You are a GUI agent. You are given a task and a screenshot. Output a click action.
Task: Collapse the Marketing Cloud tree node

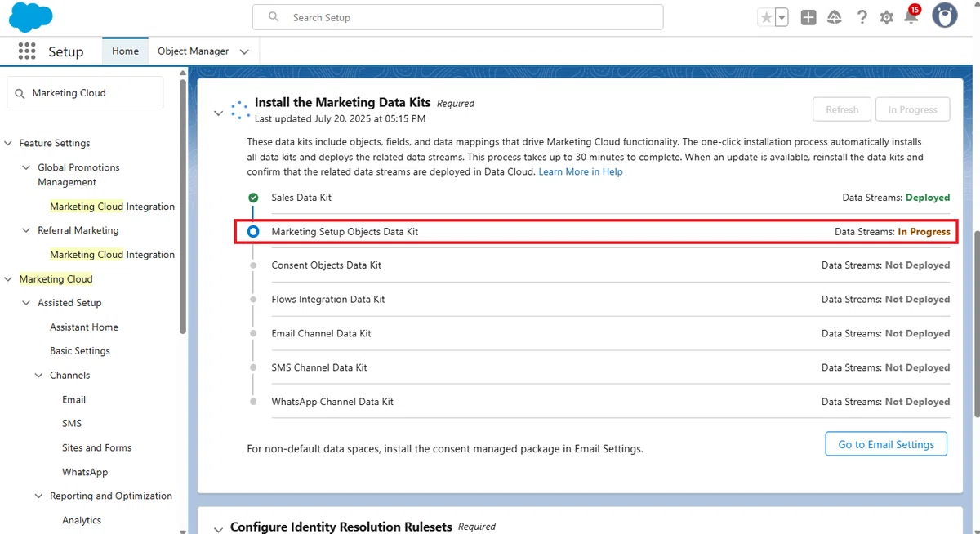9,279
